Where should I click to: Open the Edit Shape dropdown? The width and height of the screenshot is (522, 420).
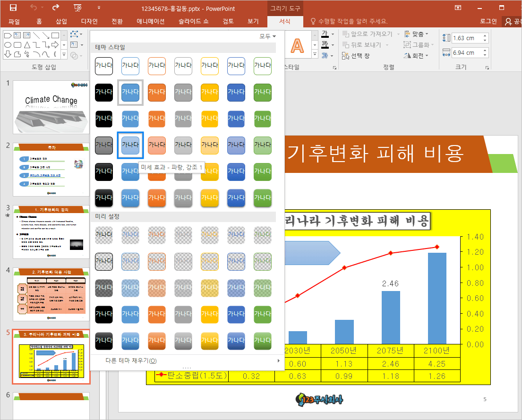coord(77,34)
